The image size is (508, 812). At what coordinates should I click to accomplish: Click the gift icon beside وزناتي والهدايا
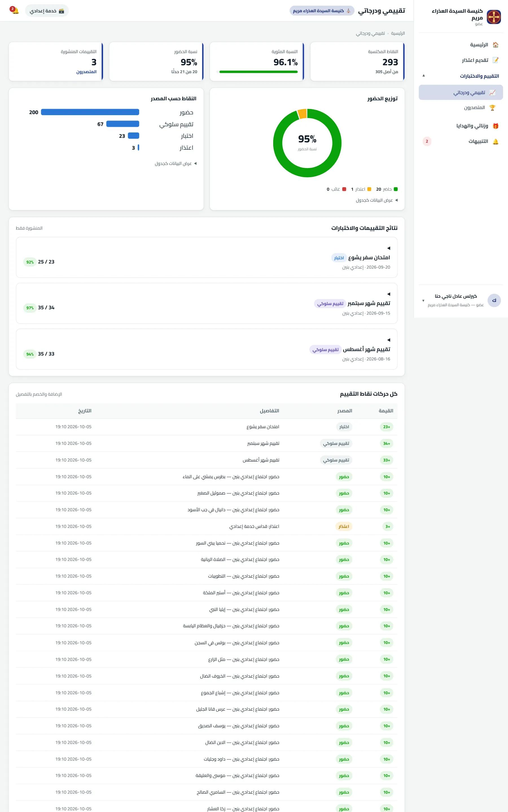(495, 126)
